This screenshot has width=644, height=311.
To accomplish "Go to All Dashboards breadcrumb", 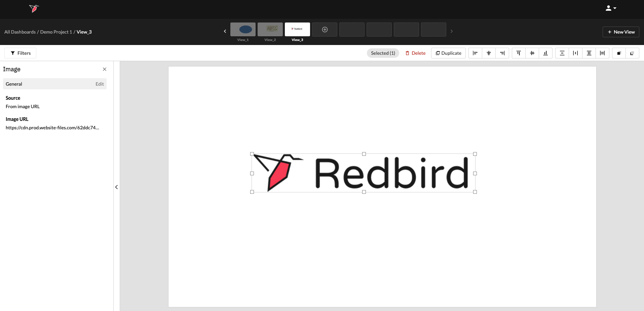I will coord(20,32).
